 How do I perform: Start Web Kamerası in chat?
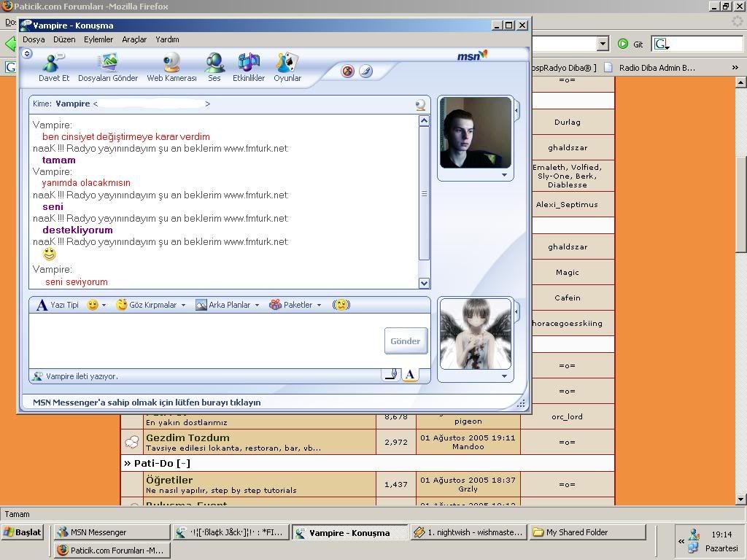(171, 68)
